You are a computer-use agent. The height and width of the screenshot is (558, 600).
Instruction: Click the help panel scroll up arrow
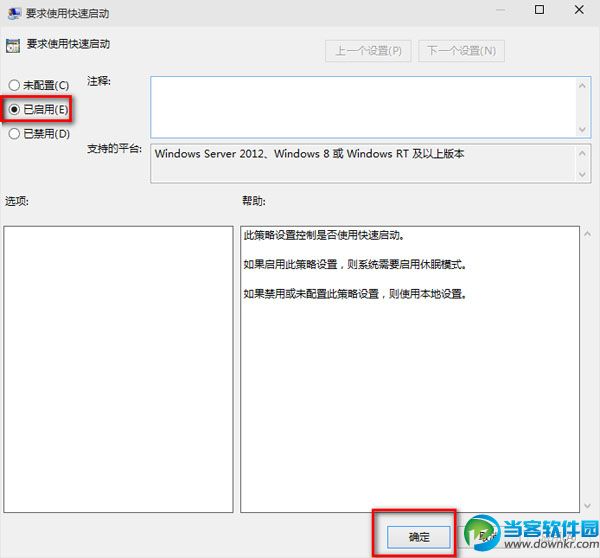tap(587, 234)
